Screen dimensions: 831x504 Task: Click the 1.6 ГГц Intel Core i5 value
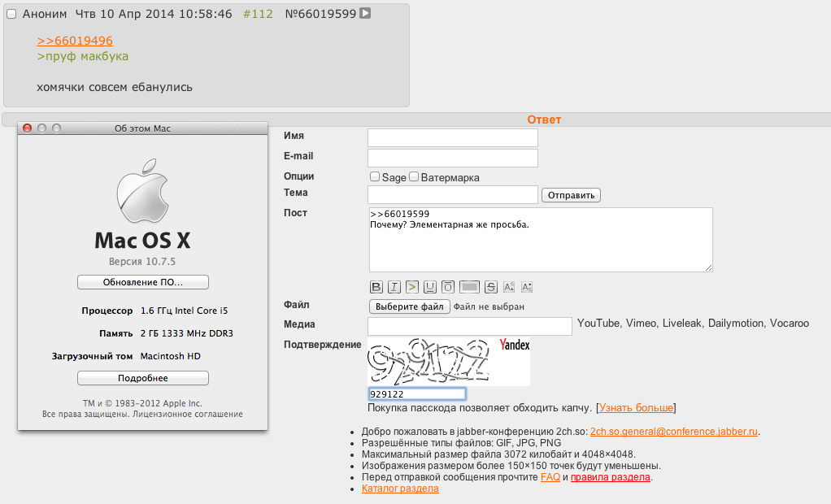[184, 311]
